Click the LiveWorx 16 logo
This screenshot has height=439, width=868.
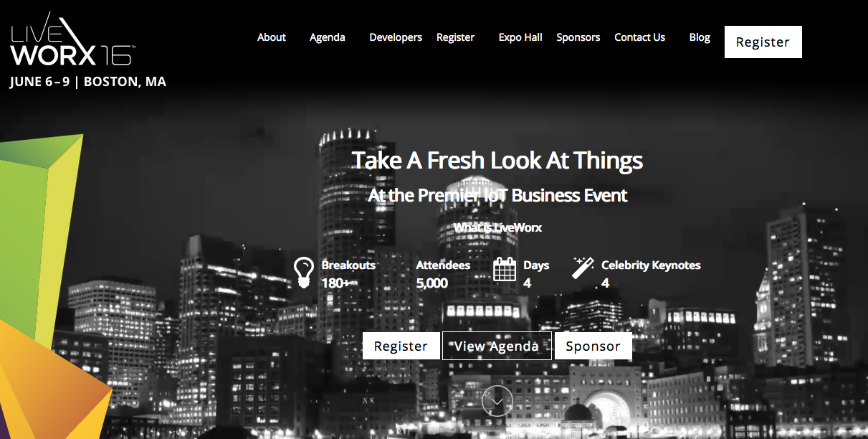tap(72, 39)
